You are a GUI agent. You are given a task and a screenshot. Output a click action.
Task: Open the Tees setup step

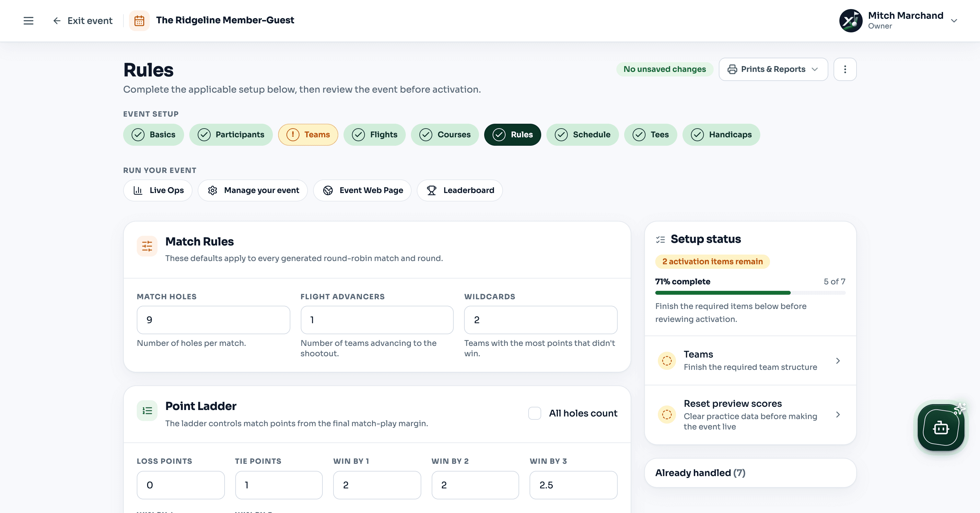coord(650,135)
